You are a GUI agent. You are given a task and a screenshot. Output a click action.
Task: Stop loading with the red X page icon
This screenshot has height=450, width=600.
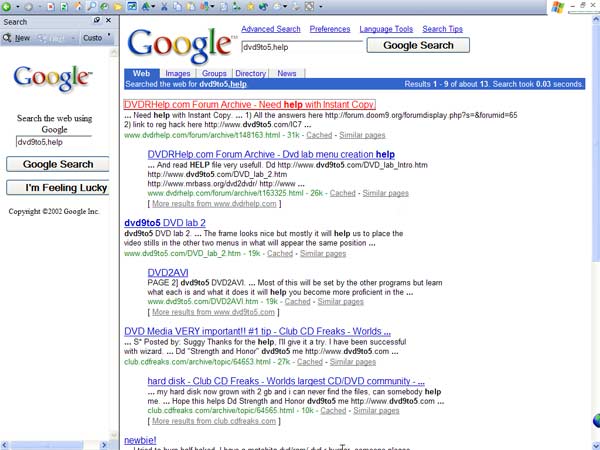point(51,7)
